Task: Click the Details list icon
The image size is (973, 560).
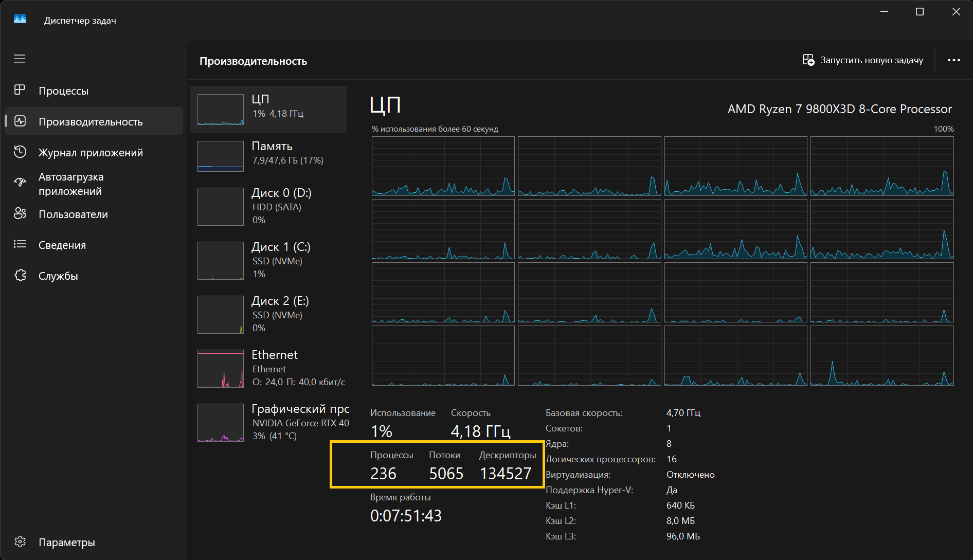Action: [20, 244]
